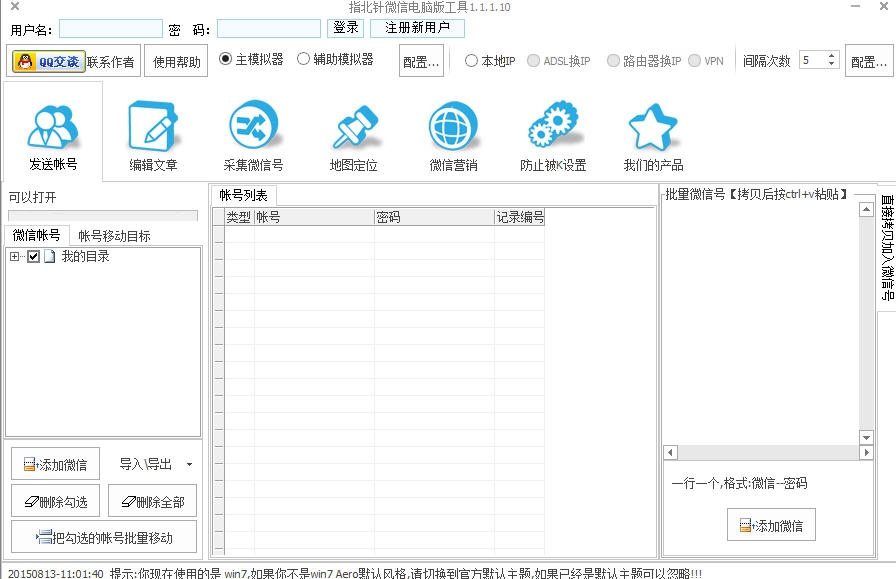Sort by the 类型 column header
The height and width of the screenshot is (579, 896).
[x=239, y=217]
